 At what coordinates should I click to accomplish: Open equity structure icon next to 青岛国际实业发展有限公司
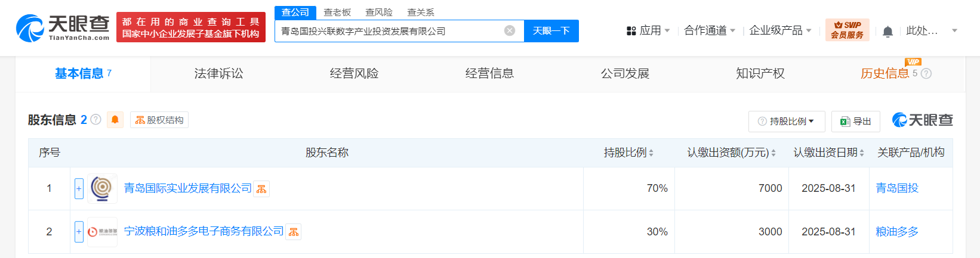[x=261, y=189]
